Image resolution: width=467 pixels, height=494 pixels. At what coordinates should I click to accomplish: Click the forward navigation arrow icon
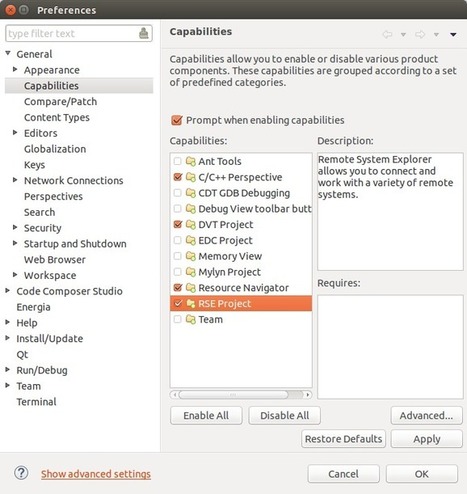click(x=420, y=34)
